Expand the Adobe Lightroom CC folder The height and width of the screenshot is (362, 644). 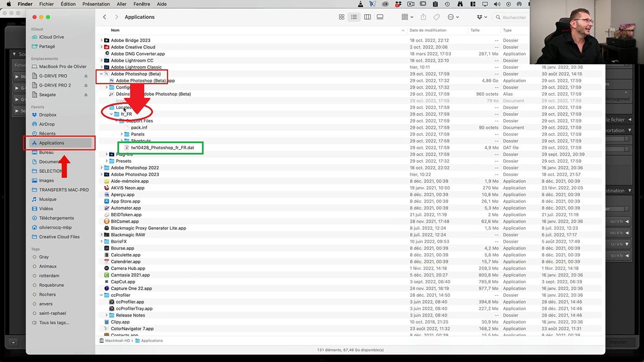(x=101, y=61)
